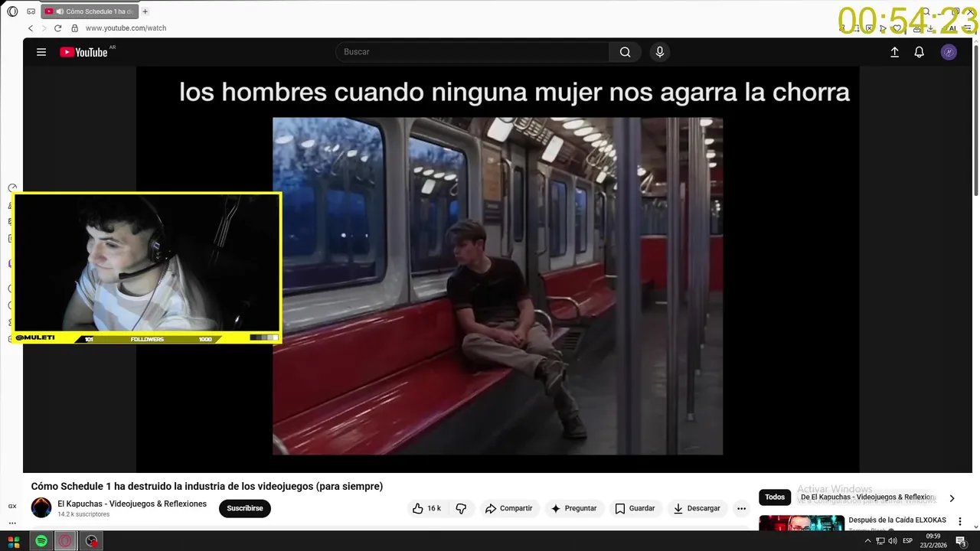Image resolution: width=980 pixels, height=551 pixels.
Task: Switch to the Cómo Schedule 1 browser tab
Action: (x=90, y=11)
